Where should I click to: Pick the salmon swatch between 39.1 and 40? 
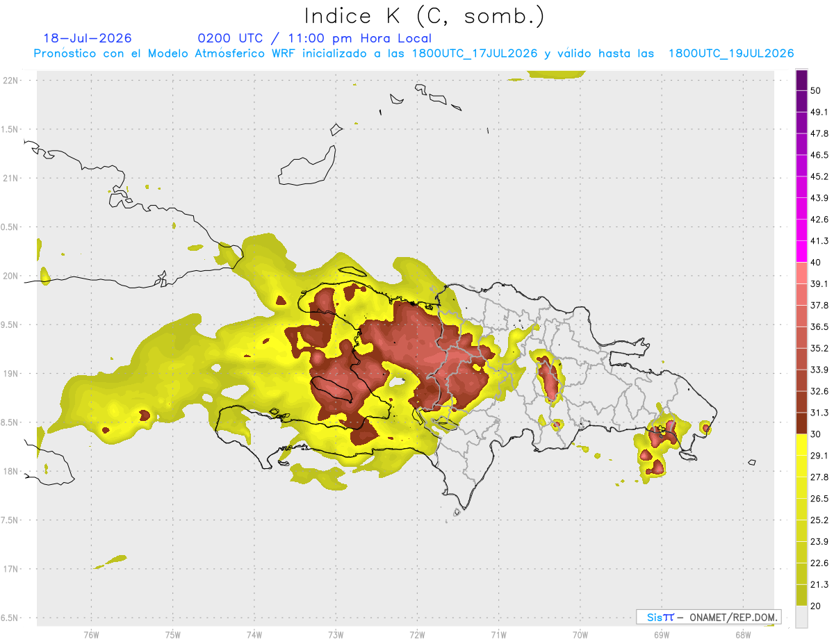tap(801, 273)
